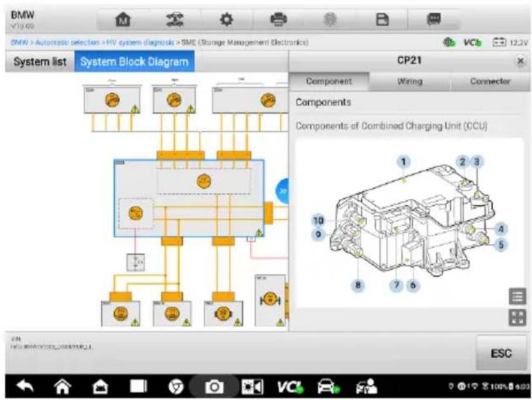This screenshot has height=400, width=532.
Task: Select callout number 4 on CCU image
Action: (501, 229)
